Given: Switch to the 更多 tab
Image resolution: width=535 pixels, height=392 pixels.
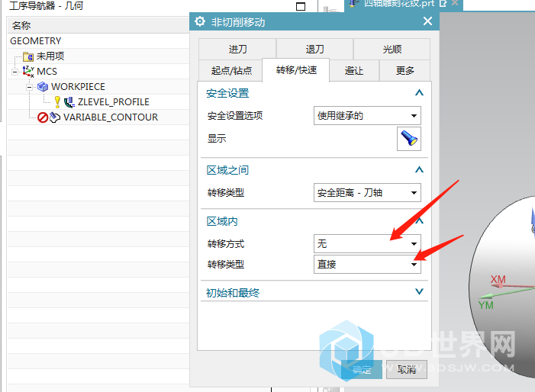Looking at the screenshot, I should tap(404, 71).
